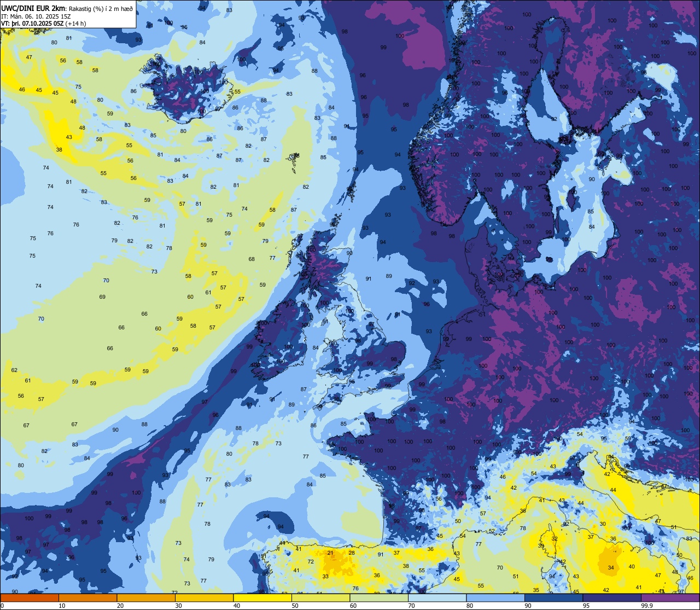Image resolution: width=700 pixels, height=610 pixels.
Task: Click the legend tick label 90
Action: [x=528, y=606]
